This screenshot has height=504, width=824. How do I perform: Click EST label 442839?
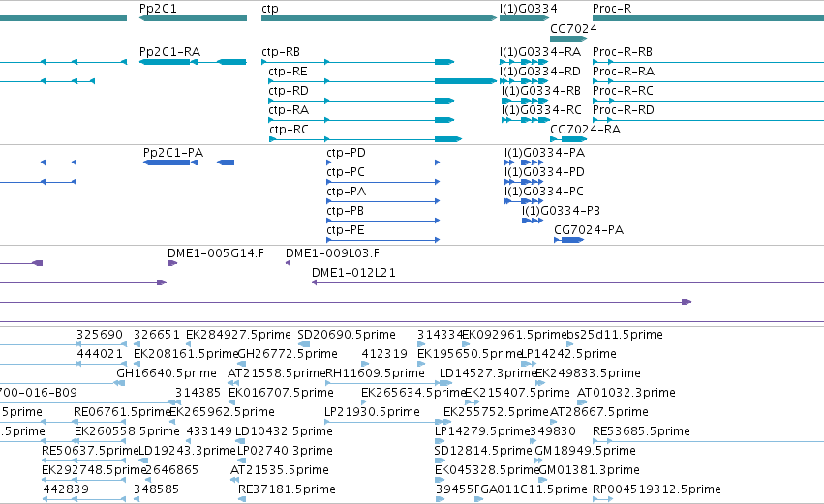(66, 490)
